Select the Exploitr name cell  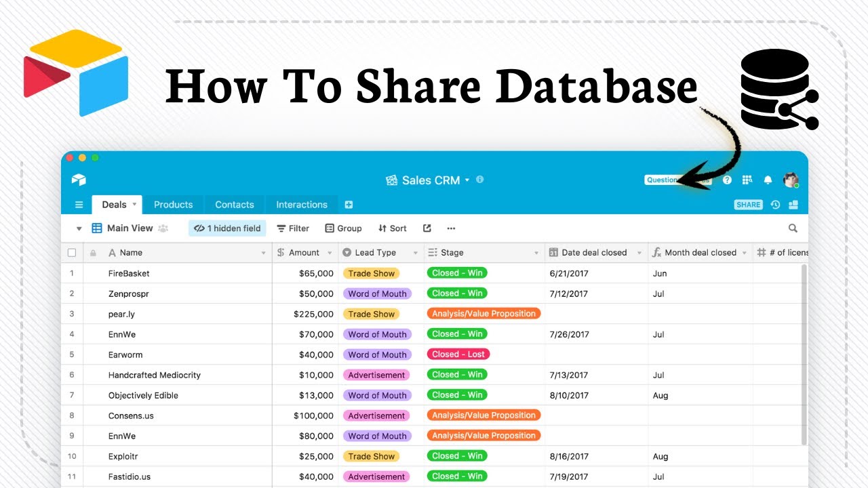(x=176, y=456)
